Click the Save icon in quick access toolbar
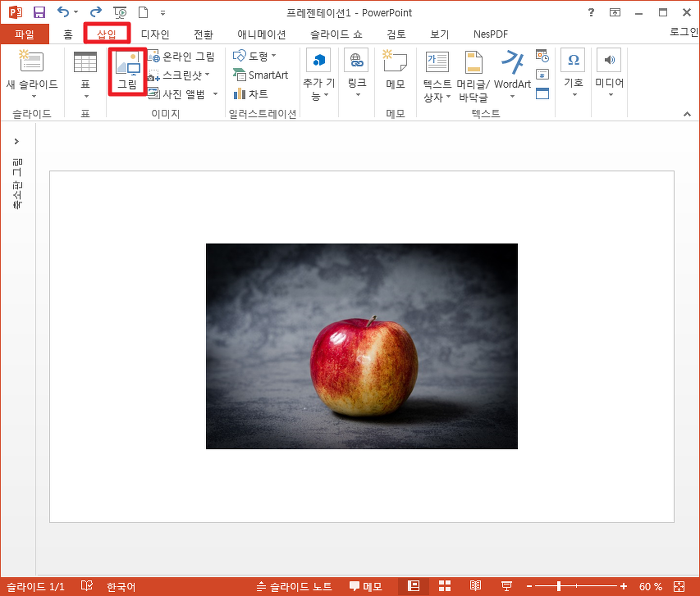700x596 pixels. (x=39, y=12)
